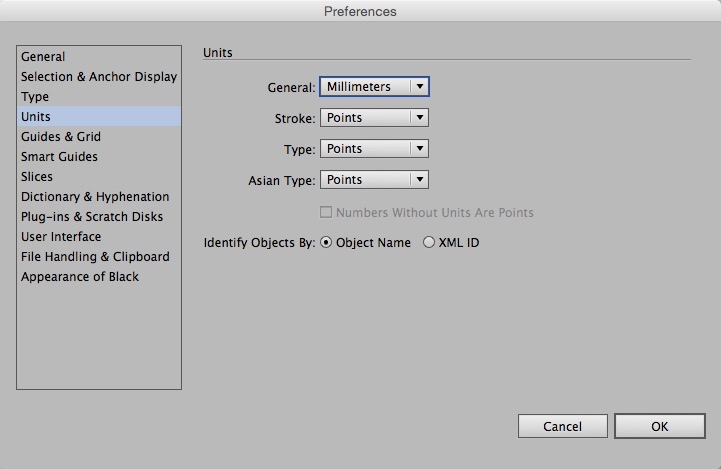Open Guides & Grid preferences
Screen dimensions: 721x469
pos(61,137)
